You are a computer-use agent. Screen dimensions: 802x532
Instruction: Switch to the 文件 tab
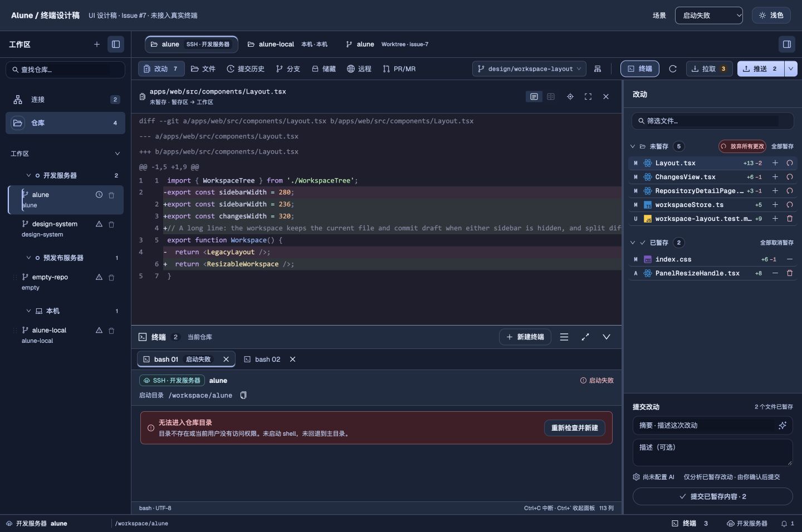tap(203, 69)
